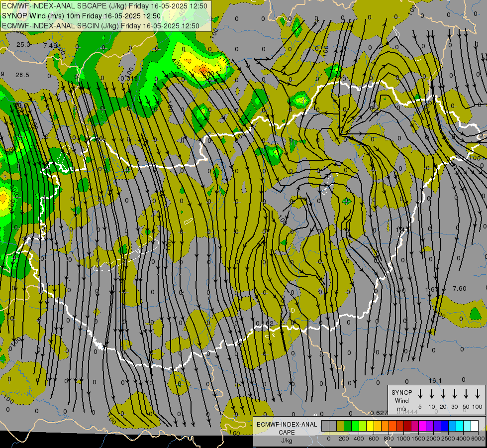Click the map value '0.162'
Screen dimensions: 487x448
[x=265, y=324]
